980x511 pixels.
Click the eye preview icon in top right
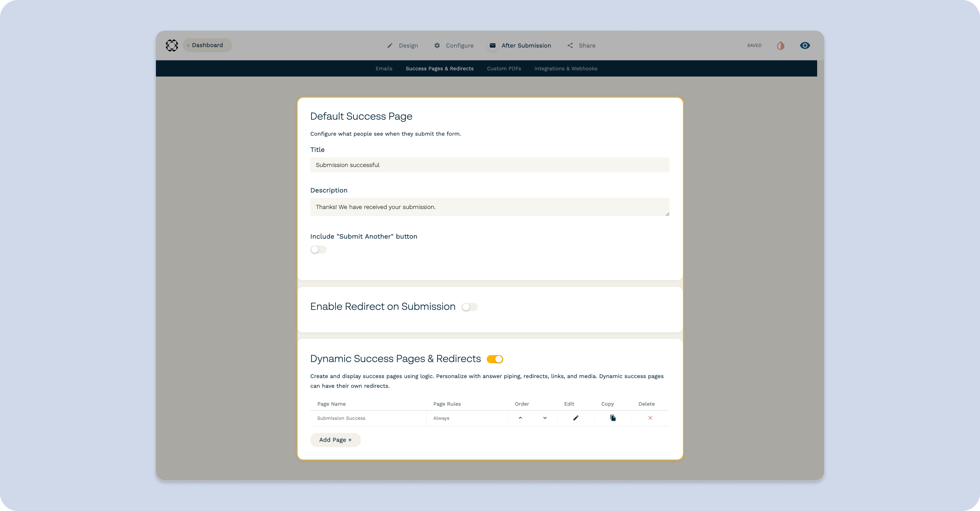click(805, 45)
